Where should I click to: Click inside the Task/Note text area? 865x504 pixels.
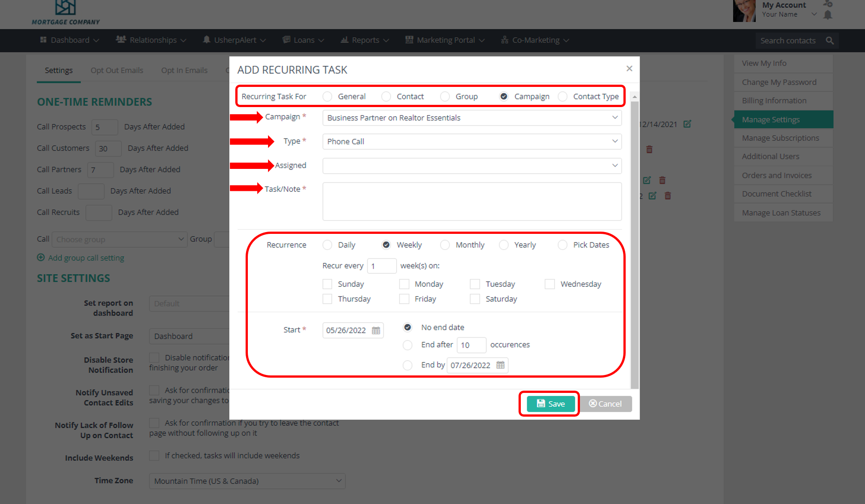pyautogui.click(x=471, y=202)
